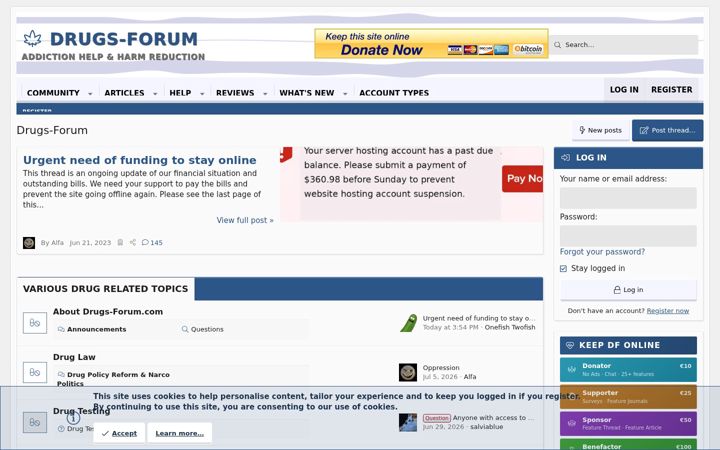The image size is (720, 450).
Task: Open the What's New menu item
Action: point(307,93)
